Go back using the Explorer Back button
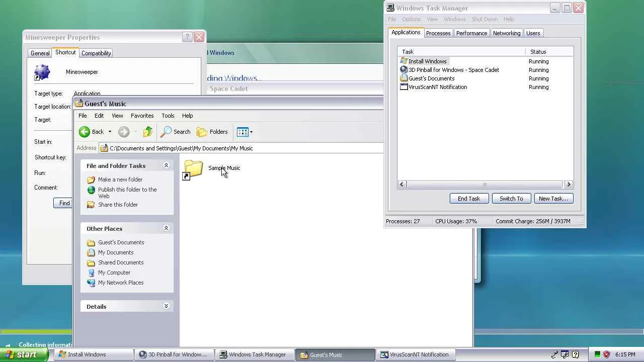The image size is (644, 362). [x=91, y=132]
